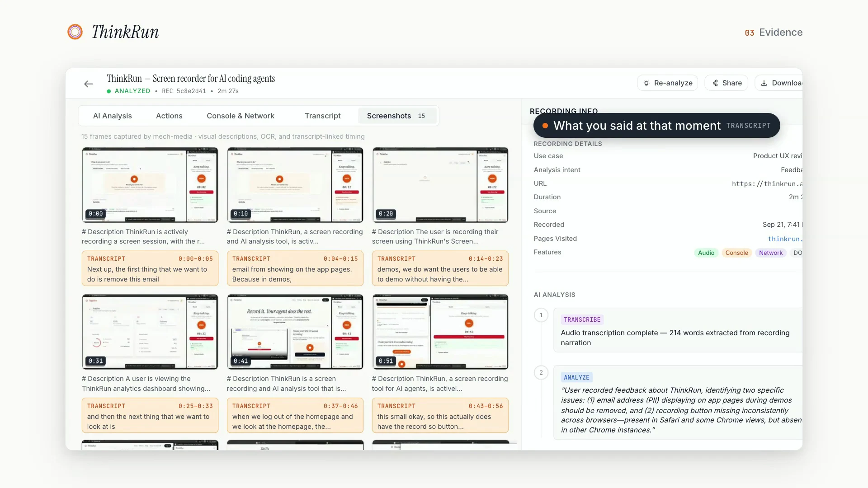Screen dimensions: 868x488
Task: Click the transcript card timed 0:00–0:05
Action: (150, 268)
